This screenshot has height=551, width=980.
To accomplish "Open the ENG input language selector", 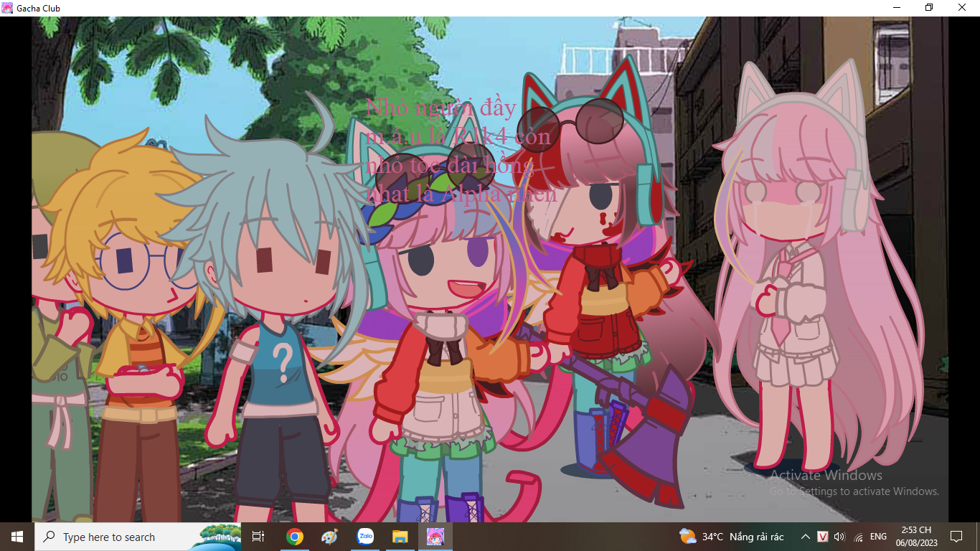I will point(878,537).
